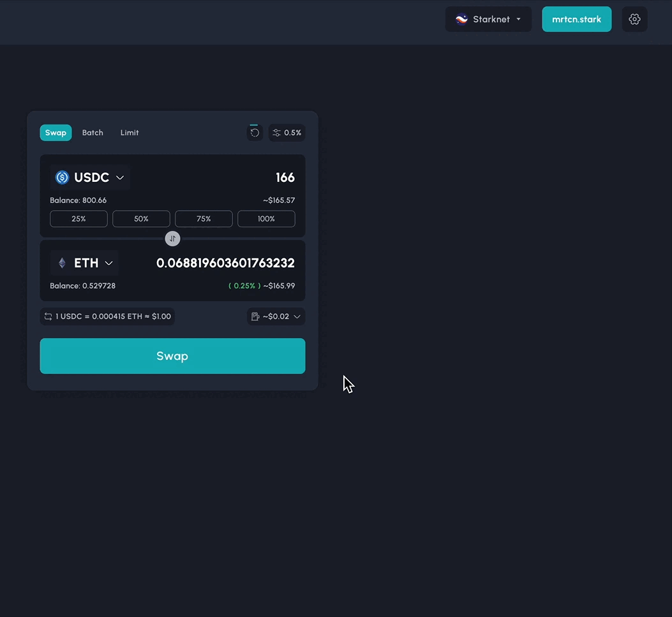672x617 pixels.
Task: Switch to the Limit tab
Action: 130,133
